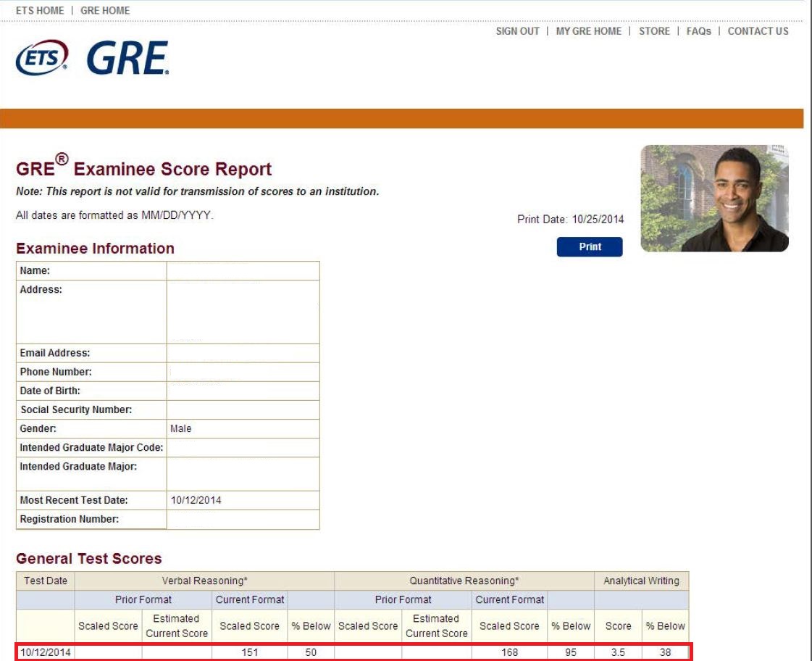Viewport: 812px width, 661px height.
Task: Open the ETS HOME link
Action: (x=40, y=10)
